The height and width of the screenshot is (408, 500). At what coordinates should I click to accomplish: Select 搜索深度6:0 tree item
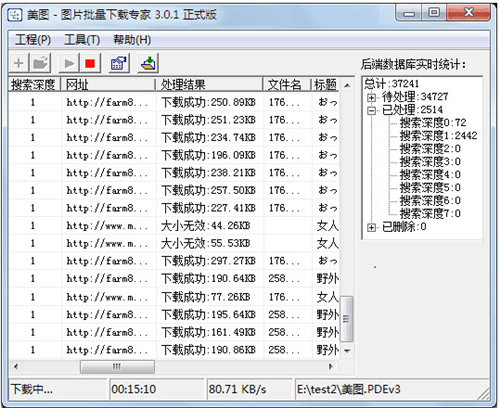pos(430,201)
